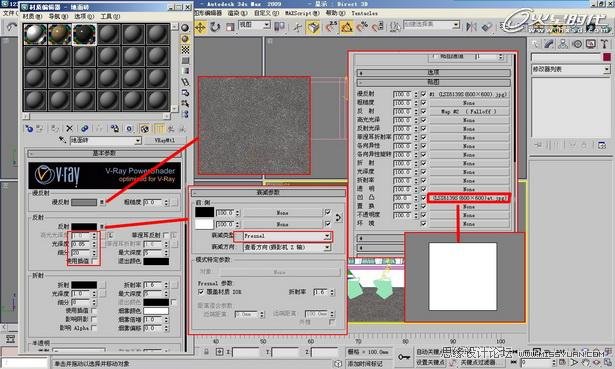Toggle Use Interpolation checkbox under refraction

pyautogui.click(x=94, y=311)
